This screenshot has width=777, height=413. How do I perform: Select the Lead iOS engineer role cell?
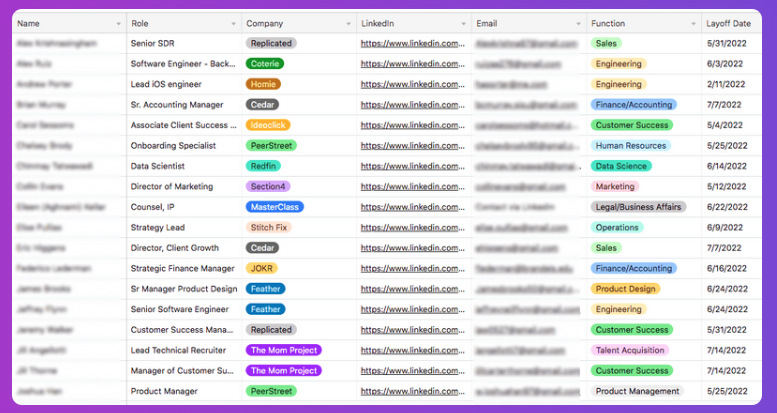tap(184, 84)
